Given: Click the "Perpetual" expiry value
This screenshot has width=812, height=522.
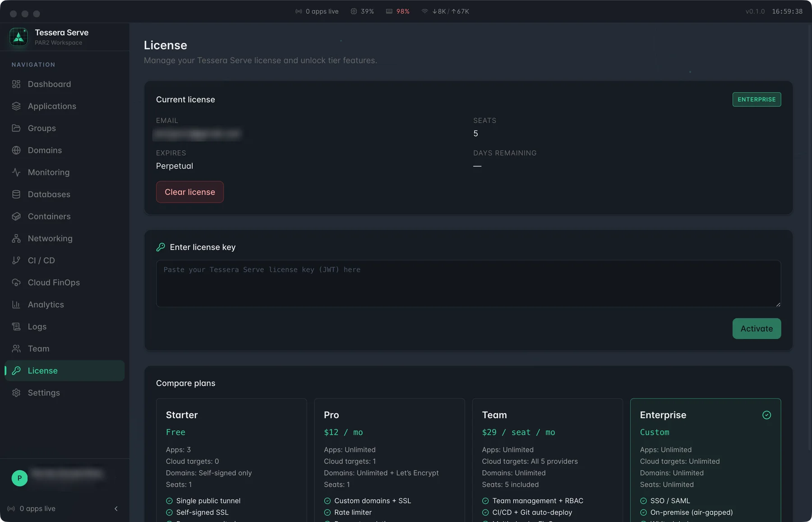Looking at the screenshot, I should point(175,166).
